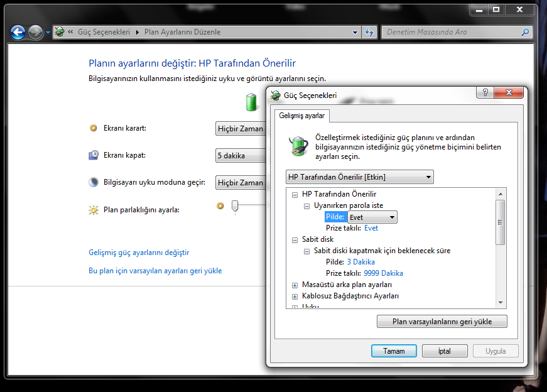Select the Uyanırken parola iste row
The image size is (547, 392).
click(x=349, y=205)
